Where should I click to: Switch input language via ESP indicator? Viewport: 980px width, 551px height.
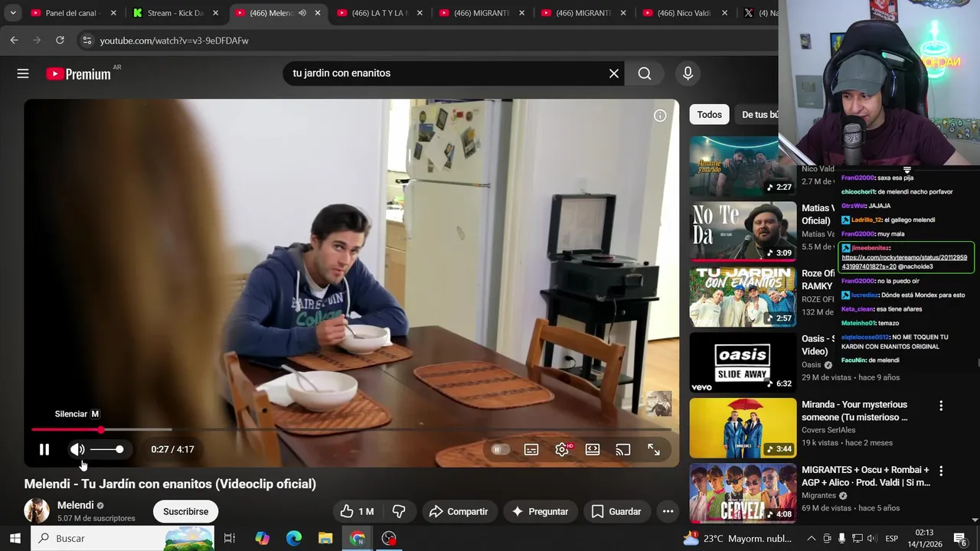[892, 538]
